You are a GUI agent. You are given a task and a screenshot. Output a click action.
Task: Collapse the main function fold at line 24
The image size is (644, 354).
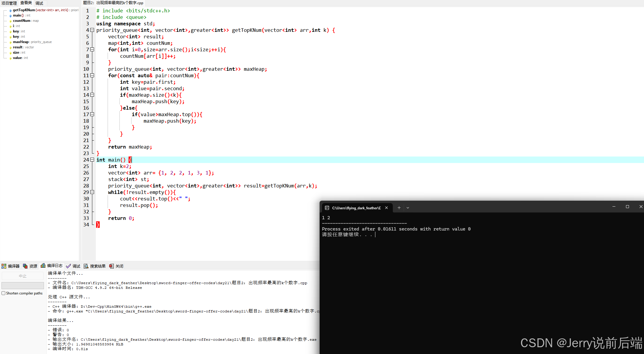(x=92, y=160)
